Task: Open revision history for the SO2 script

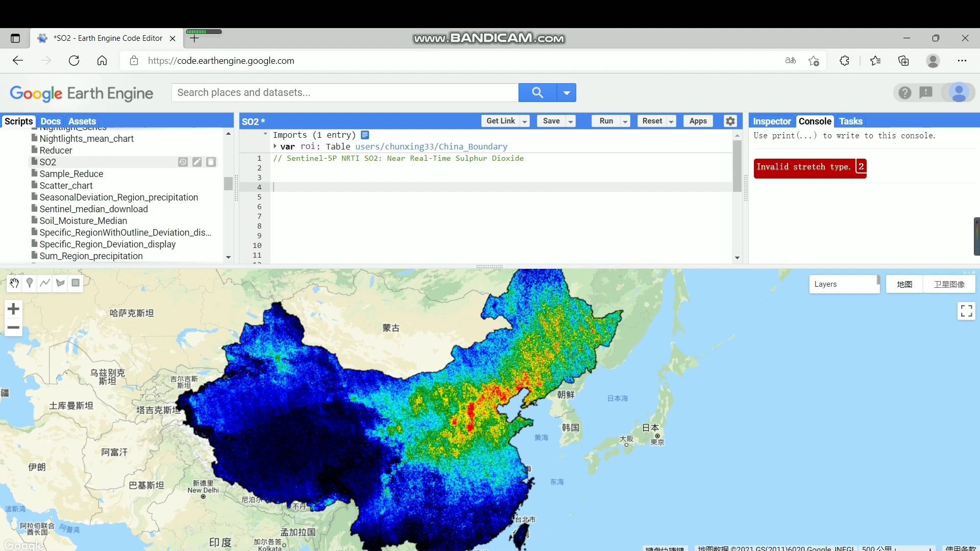Action: click(x=182, y=162)
